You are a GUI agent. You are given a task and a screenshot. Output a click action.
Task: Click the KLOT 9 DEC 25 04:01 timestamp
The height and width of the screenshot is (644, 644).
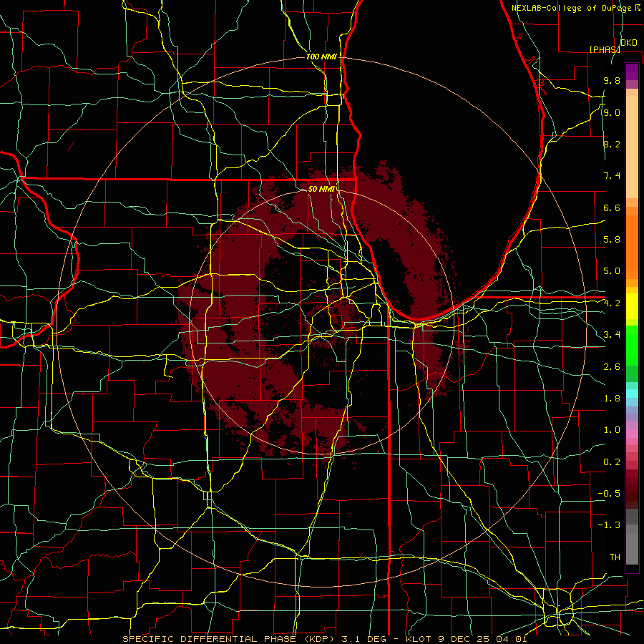coord(467,639)
